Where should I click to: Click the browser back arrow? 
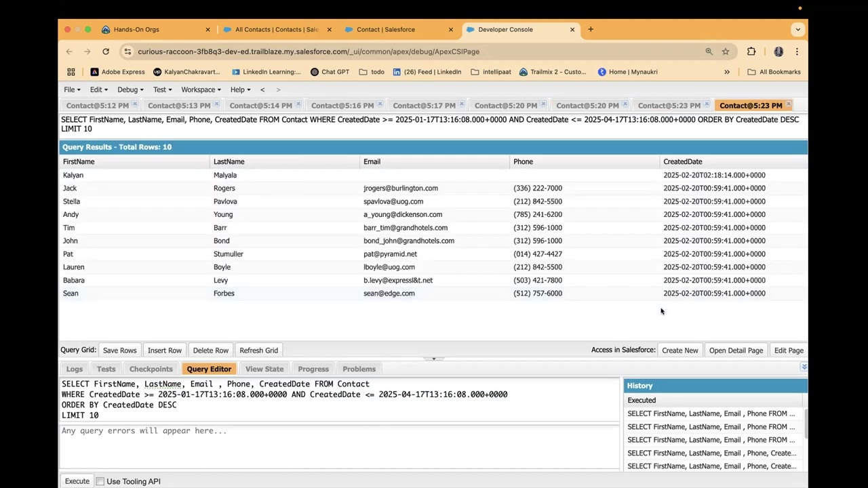coord(69,52)
